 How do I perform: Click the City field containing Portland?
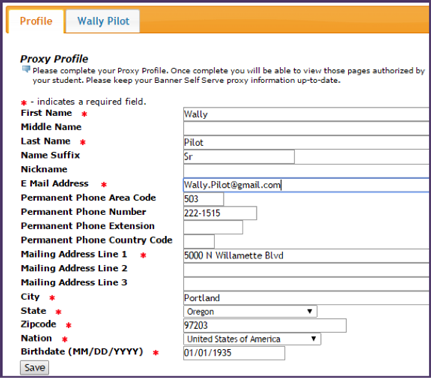[306, 298]
